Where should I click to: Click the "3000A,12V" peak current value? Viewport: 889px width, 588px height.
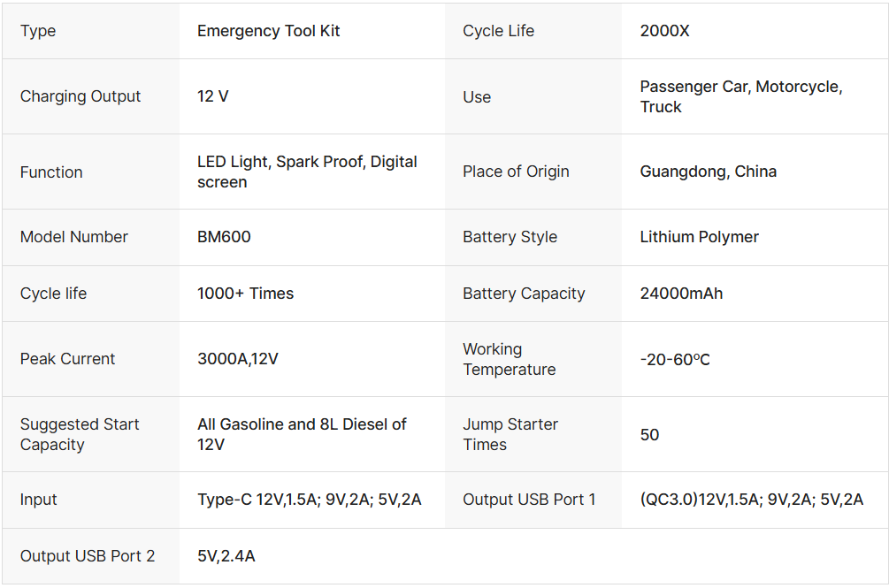pyautogui.click(x=238, y=359)
